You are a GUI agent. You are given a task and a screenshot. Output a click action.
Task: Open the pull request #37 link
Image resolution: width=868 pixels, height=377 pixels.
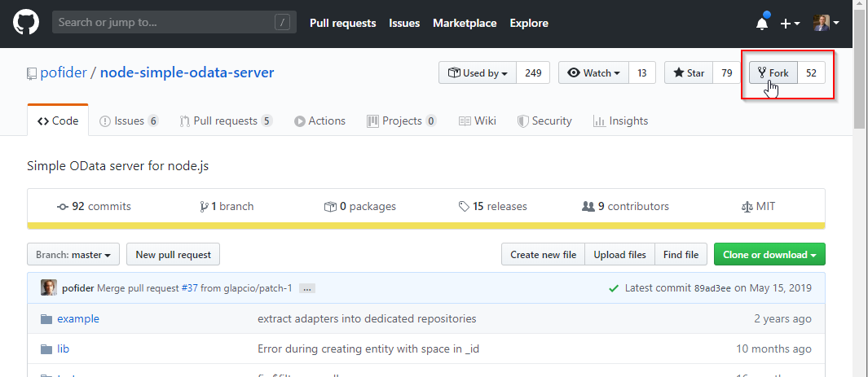[189, 288]
